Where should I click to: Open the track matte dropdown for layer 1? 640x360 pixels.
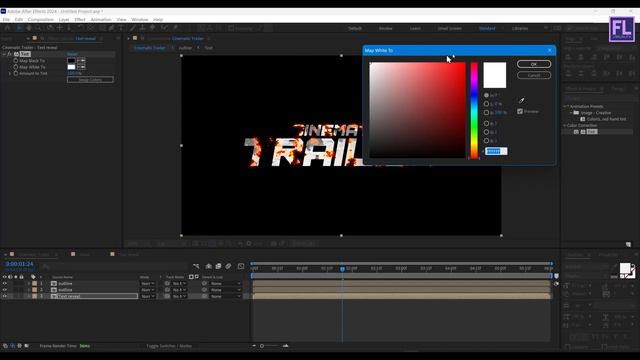click(179, 283)
